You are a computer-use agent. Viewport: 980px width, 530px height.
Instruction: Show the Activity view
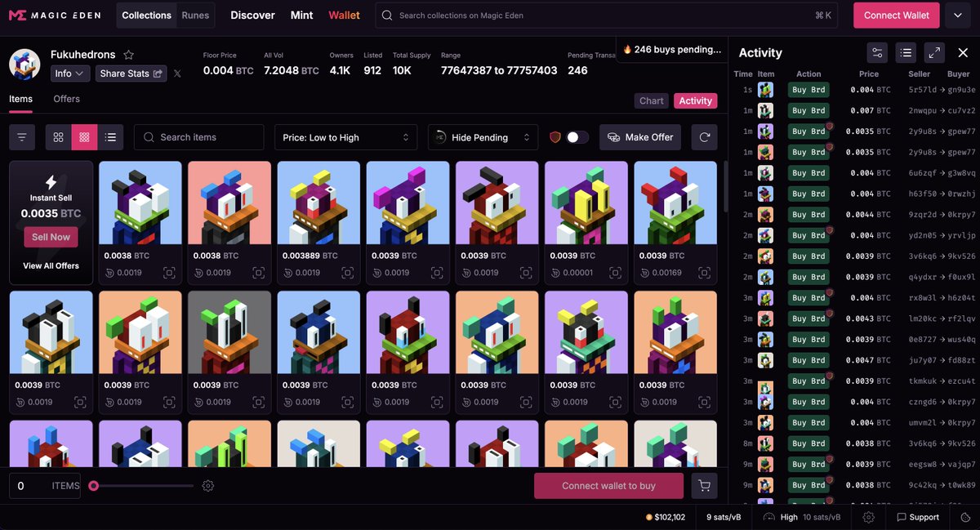tap(696, 100)
